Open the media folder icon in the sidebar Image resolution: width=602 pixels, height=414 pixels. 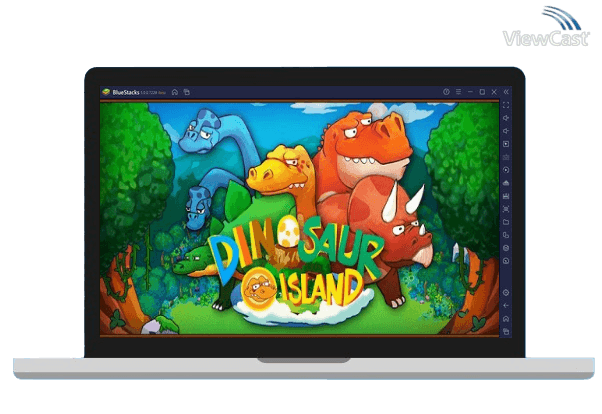(506, 222)
